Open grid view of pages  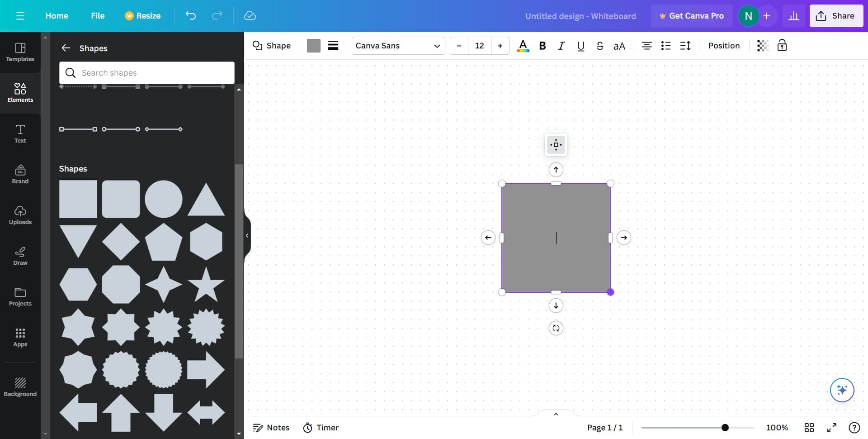pyautogui.click(x=809, y=428)
